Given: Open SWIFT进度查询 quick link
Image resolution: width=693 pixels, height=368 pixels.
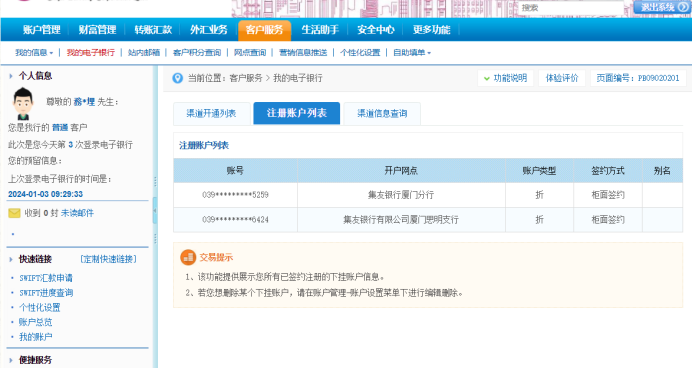Looking at the screenshot, I should (x=46, y=293).
